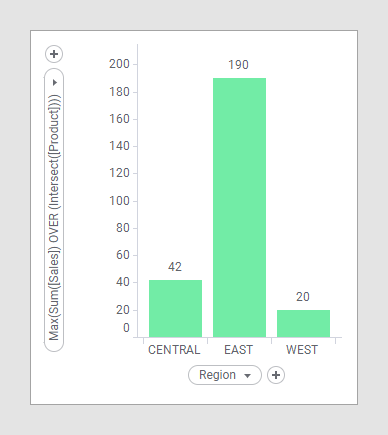This screenshot has height=435, width=388.
Task: Click the 100 tick on the Y-axis
Action: tap(119, 201)
